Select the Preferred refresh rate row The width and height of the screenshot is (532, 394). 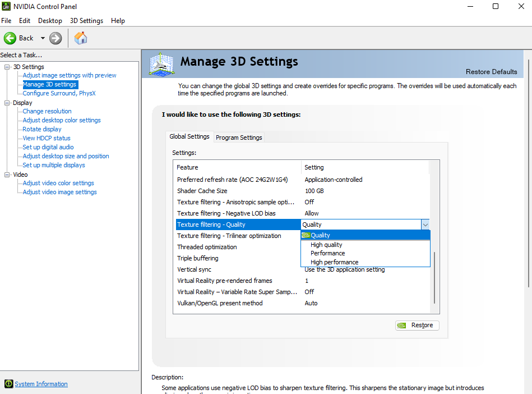(x=303, y=180)
